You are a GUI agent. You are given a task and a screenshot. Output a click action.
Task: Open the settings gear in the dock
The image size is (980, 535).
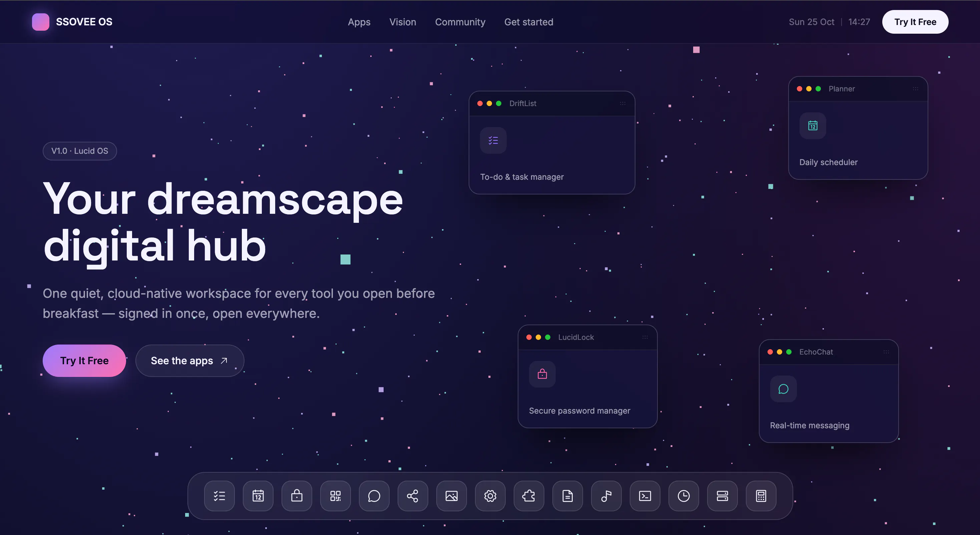(x=490, y=496)
